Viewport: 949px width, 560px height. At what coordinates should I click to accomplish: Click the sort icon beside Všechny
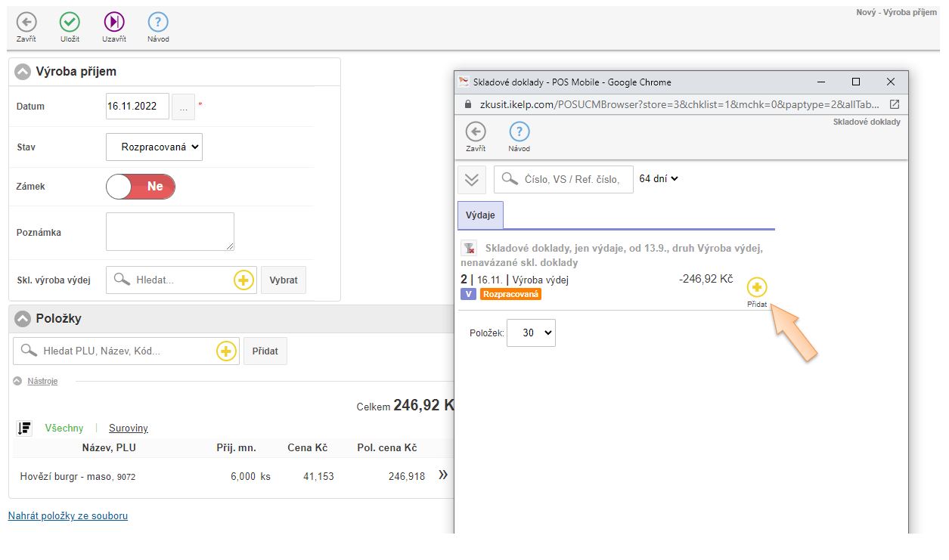pyautogui.click(x=24, y=429)
